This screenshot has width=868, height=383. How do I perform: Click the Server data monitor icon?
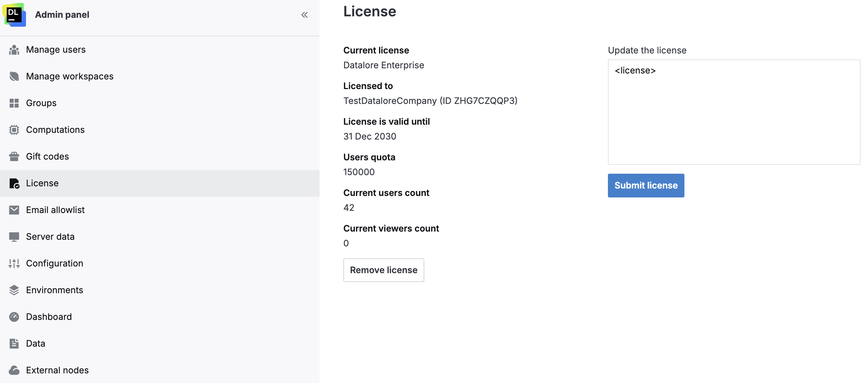[14, 236]
